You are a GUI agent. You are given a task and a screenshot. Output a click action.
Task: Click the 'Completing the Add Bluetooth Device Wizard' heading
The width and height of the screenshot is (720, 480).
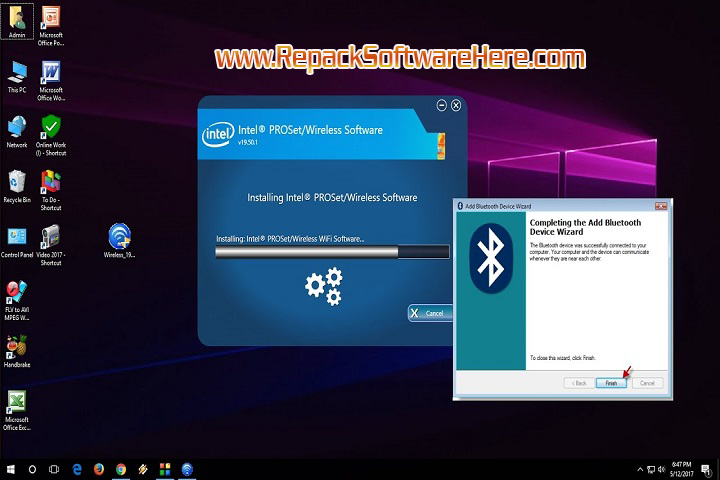click(x=585, y=227)
